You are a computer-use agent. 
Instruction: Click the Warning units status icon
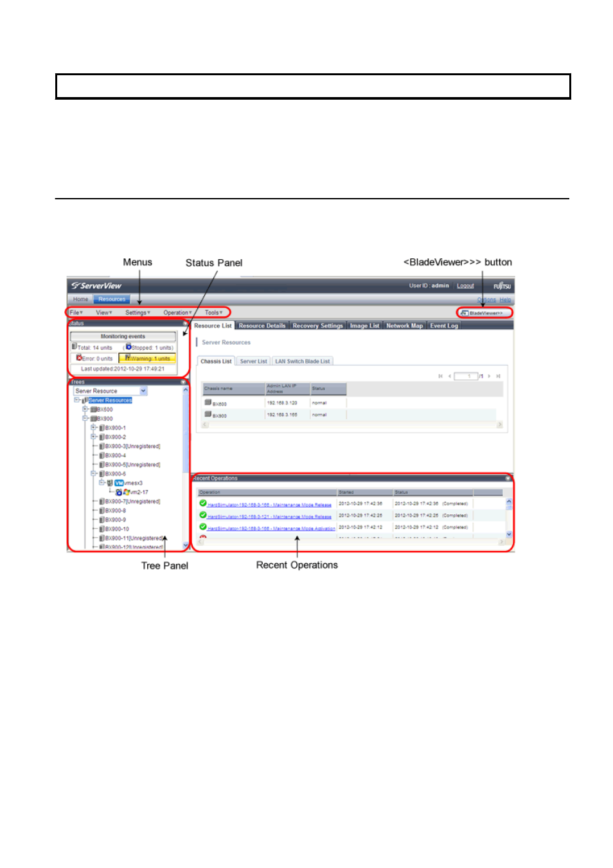coord(128,357)
